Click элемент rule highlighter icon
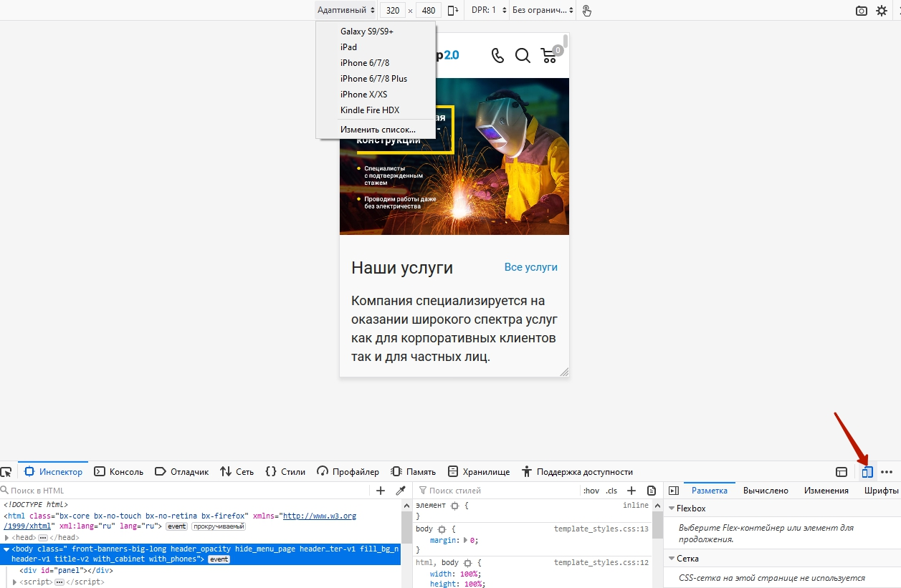The width and height of the screenshot is (901, 588). (454, 506)
